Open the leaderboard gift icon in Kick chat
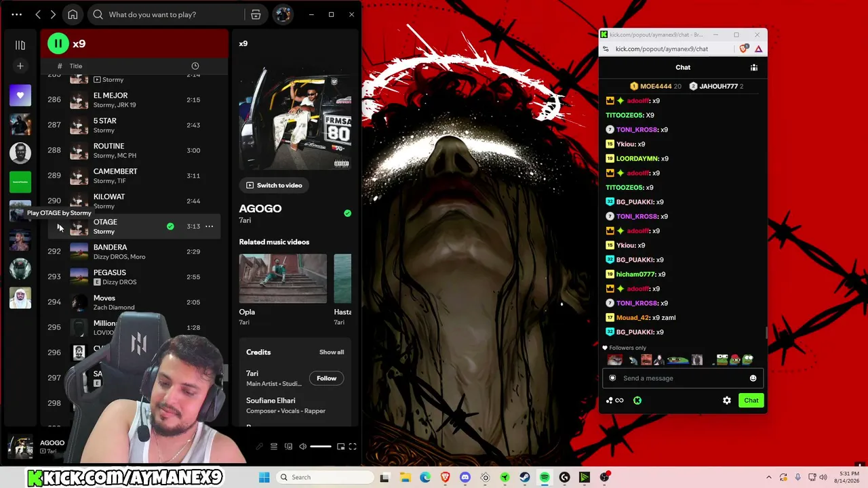 (753, 68)
